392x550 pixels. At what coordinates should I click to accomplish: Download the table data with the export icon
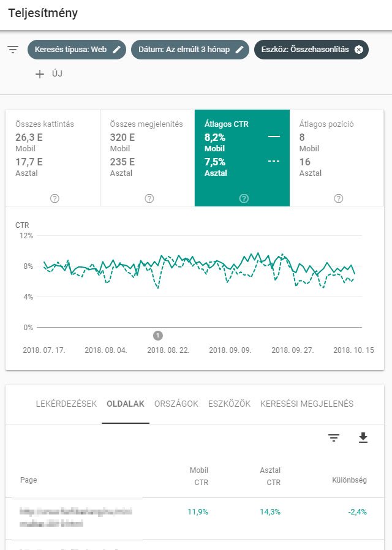coord(363,438)
